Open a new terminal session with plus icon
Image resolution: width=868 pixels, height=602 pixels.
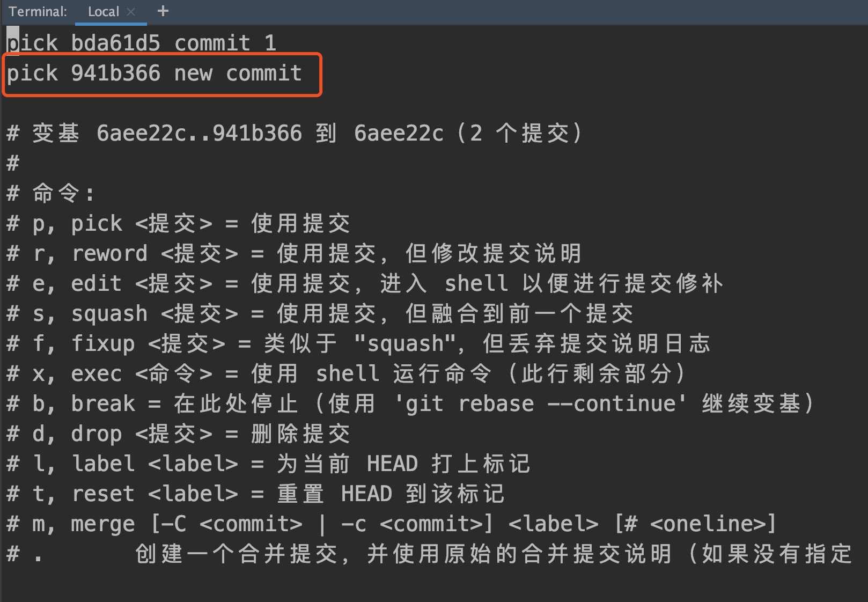click(163, 11)
